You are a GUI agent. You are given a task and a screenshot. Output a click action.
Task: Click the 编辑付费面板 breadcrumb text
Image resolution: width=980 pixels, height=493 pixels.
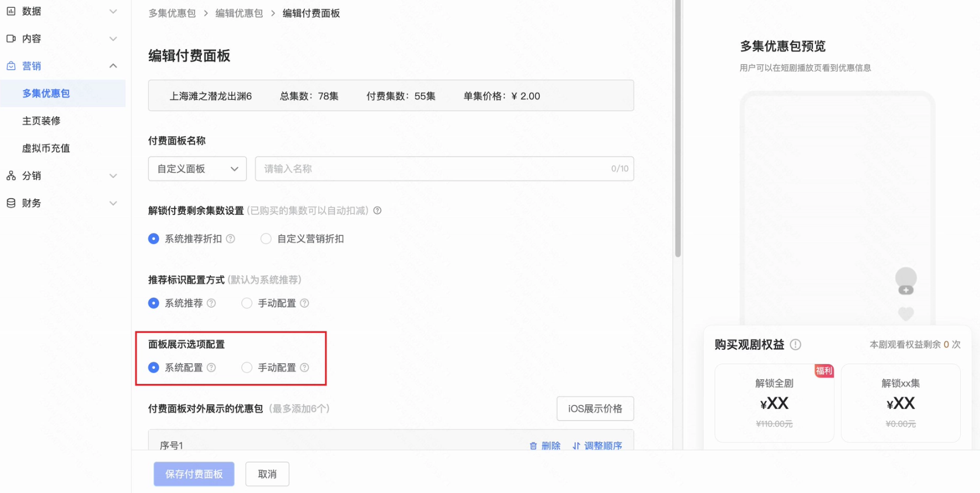click(311, 13)
